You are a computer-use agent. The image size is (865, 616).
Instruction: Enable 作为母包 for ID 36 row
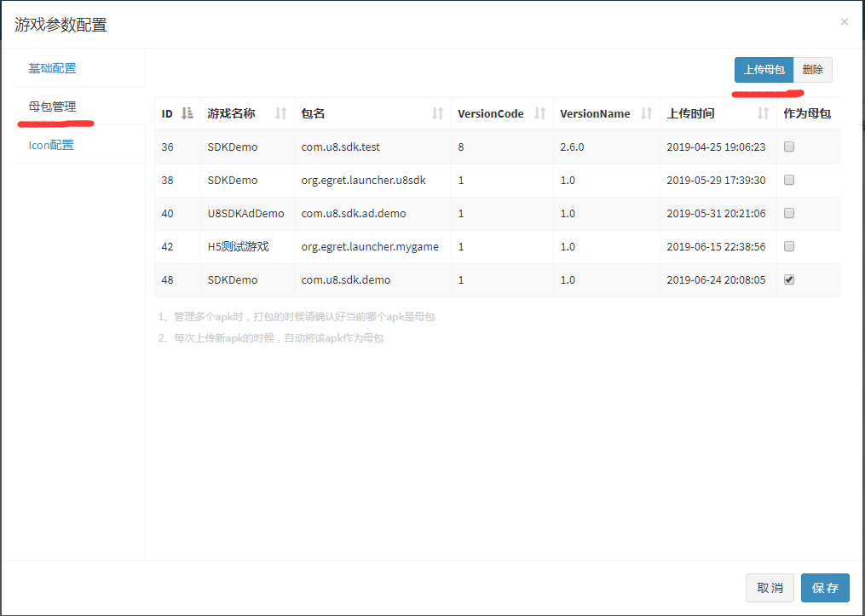pyautogui.click(x=788, y=147)
